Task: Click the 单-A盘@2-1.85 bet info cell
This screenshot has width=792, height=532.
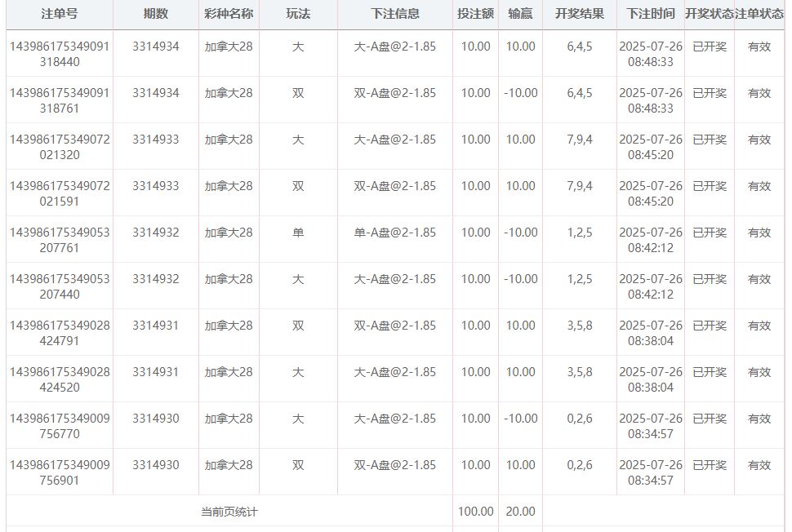Action: coord(395,233)
